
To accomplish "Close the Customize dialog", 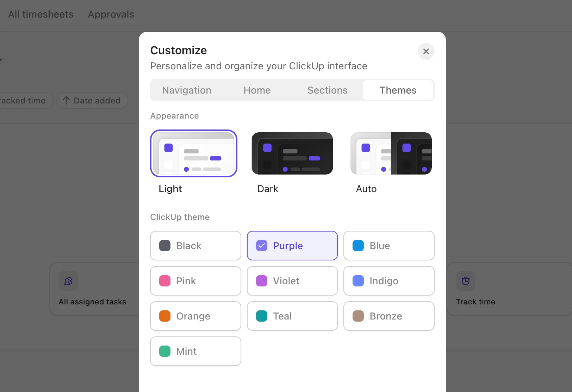I will (426, 51).
